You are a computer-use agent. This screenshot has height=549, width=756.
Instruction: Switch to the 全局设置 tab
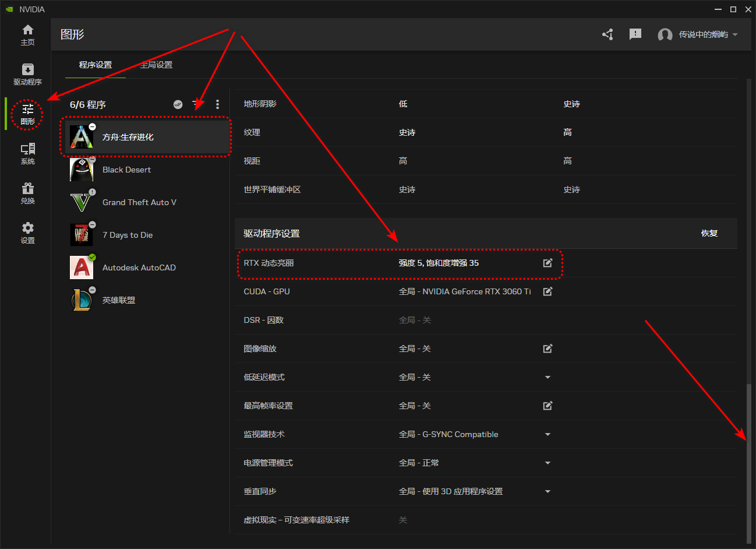tap(156, 65)
